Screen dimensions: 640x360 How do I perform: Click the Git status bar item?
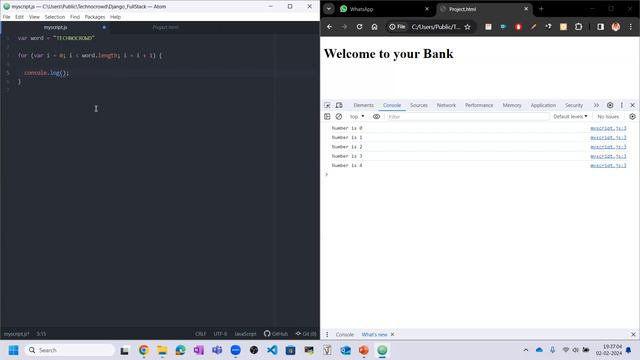point(306,334)
